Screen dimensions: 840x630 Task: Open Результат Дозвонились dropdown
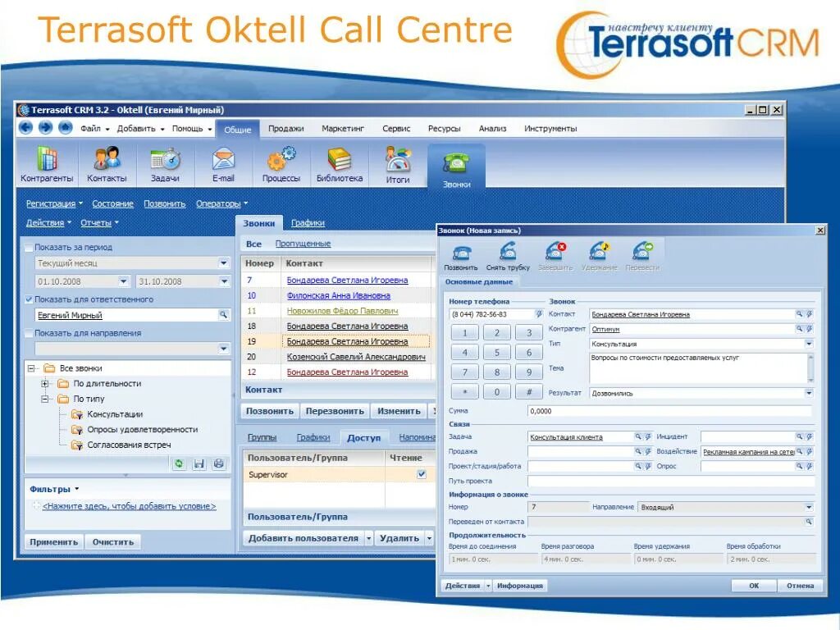[x=808, y=393]
